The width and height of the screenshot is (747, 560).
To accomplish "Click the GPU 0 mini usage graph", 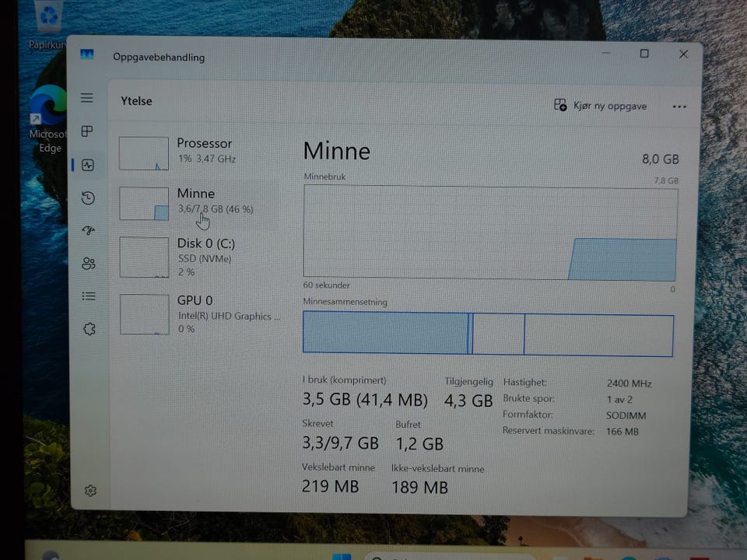I will 145,314.
